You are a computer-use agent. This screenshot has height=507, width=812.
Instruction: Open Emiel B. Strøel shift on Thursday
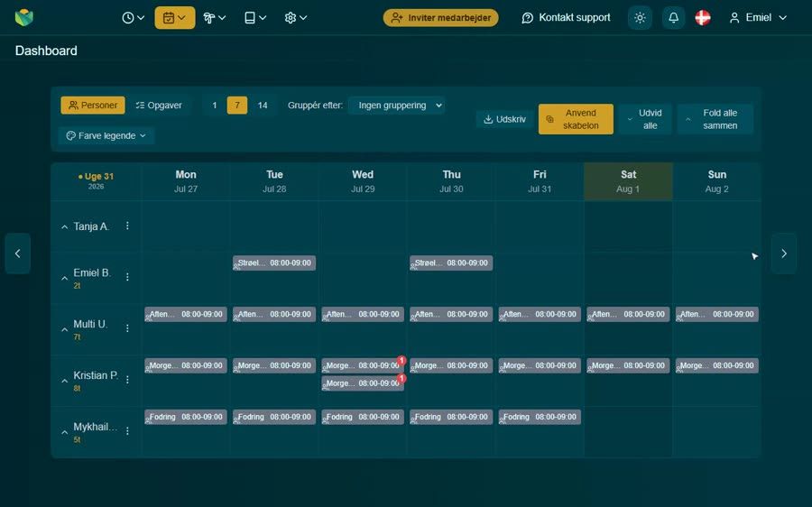(451, 263)
